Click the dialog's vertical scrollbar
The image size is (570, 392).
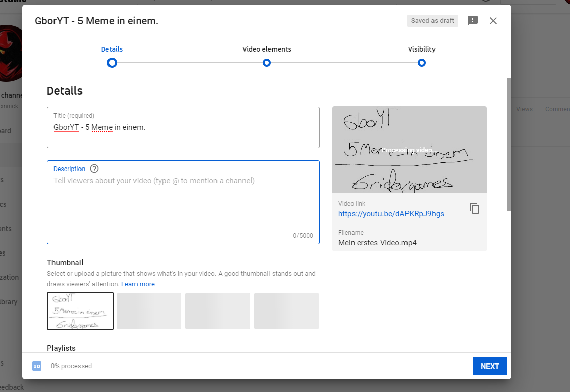[x=509, y=144]
